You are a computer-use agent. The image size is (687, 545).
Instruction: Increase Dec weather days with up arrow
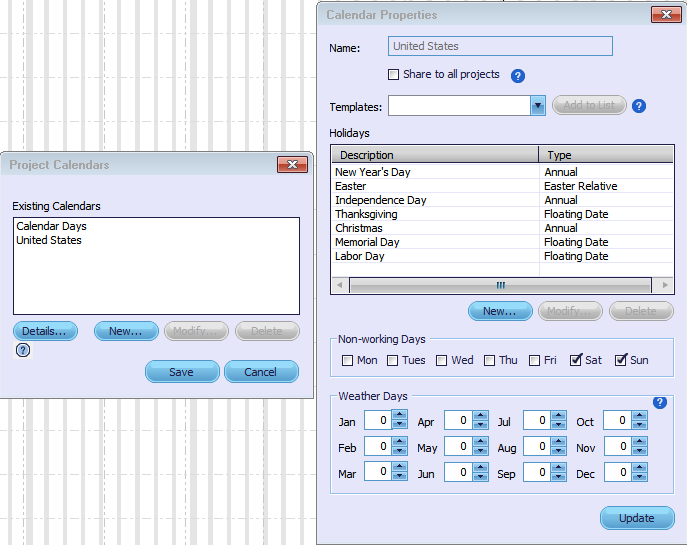640,467
